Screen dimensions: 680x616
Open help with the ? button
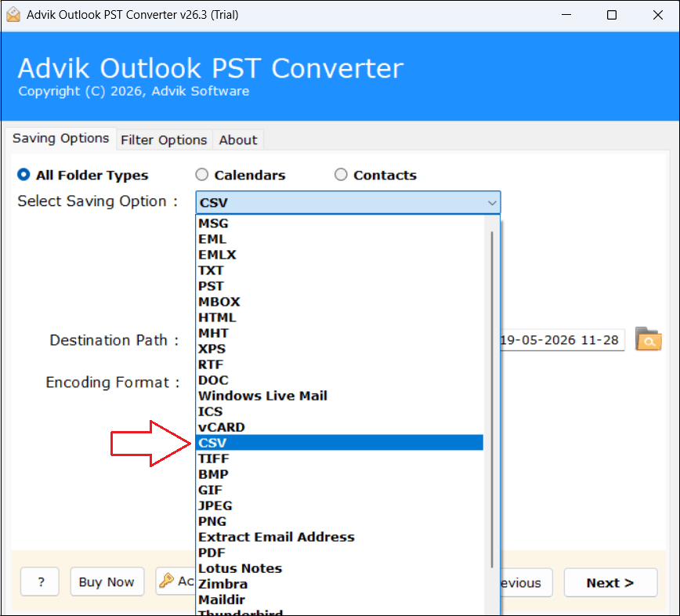click(40, 582)
